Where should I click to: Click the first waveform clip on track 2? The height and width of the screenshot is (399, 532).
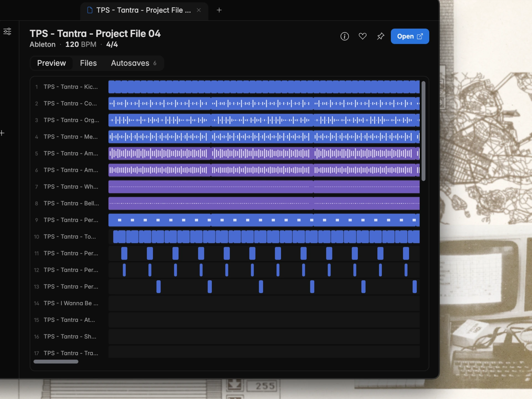click(160, 104)
